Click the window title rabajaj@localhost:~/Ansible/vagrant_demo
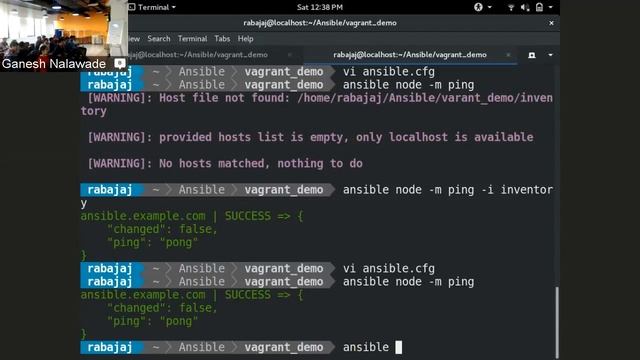Image resolution: width=640 pixels, height=360 pixels. pos(320,23)
